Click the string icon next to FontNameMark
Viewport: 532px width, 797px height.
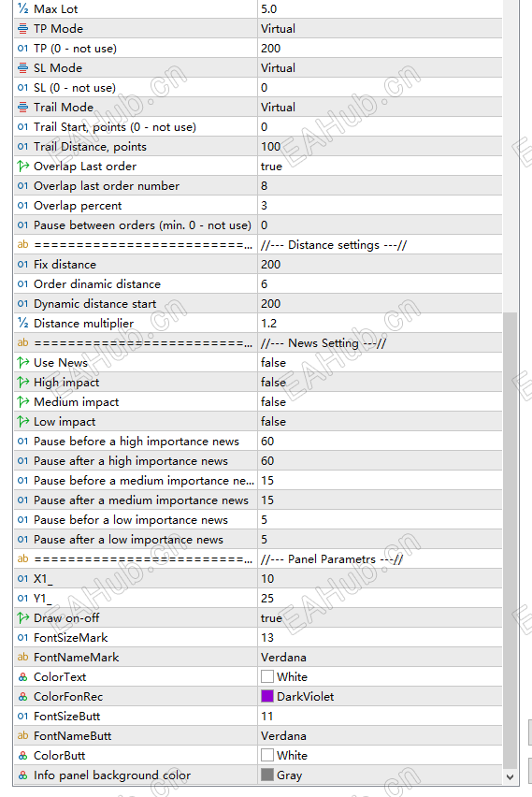(22, 658)
